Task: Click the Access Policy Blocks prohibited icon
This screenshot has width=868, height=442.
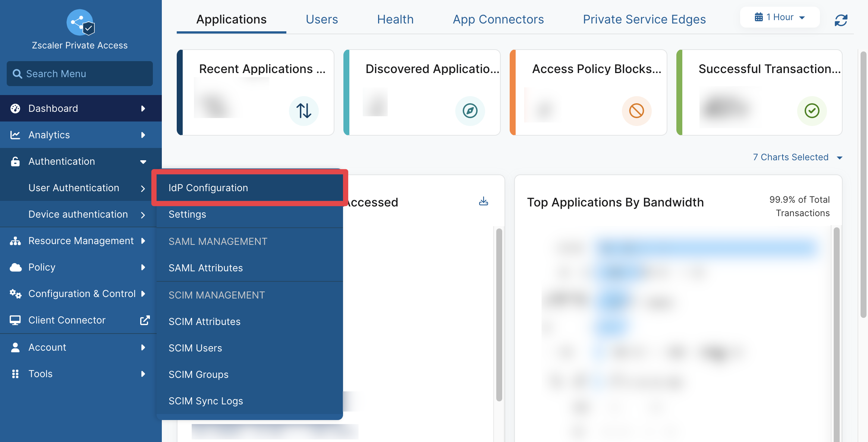Action: click(636, 111)
